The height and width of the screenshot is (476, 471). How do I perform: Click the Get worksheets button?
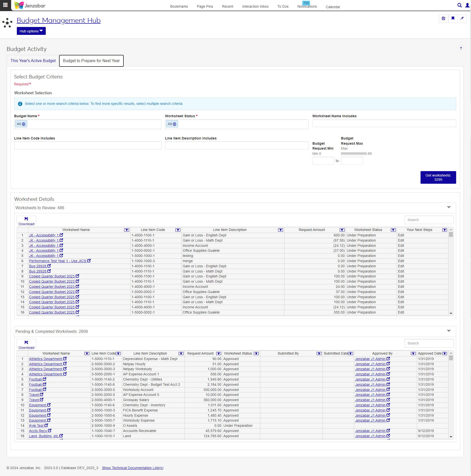point(438,178)
